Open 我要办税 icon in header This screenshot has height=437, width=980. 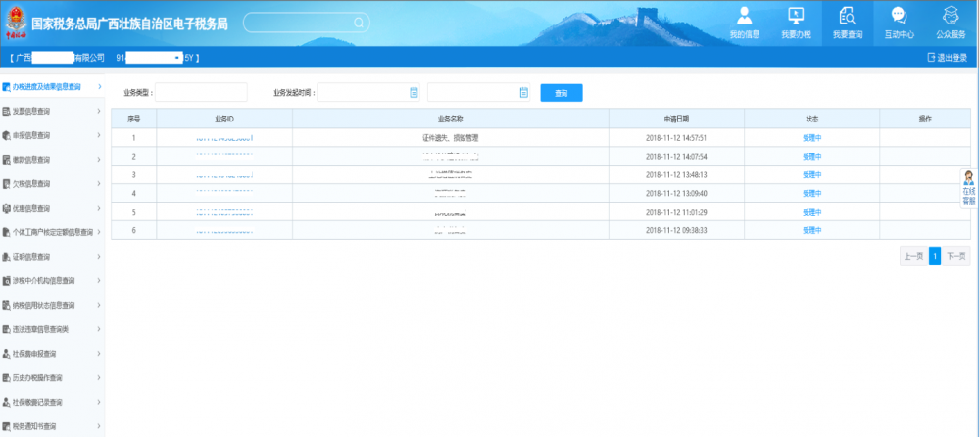pos(796,15)
